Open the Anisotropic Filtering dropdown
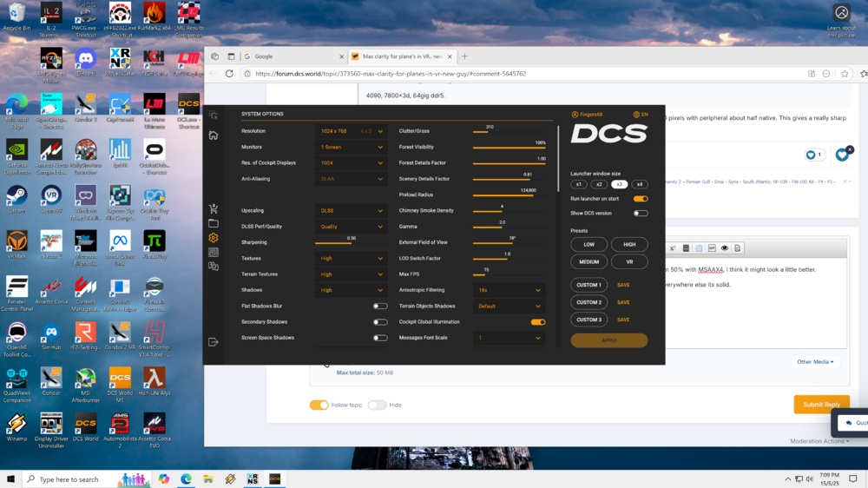Image resolution: width=868 pixels, height=488 pixels. point(509,290)
